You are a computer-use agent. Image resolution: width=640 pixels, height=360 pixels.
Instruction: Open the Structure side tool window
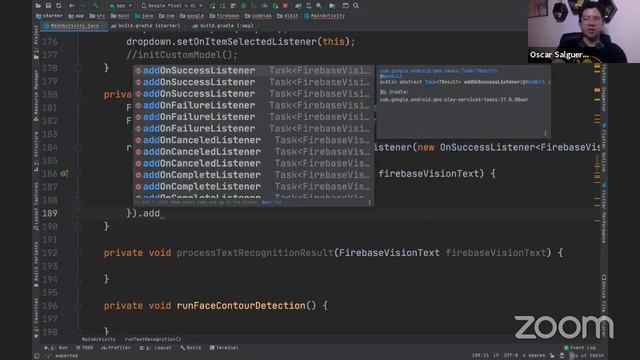[36, 150]
